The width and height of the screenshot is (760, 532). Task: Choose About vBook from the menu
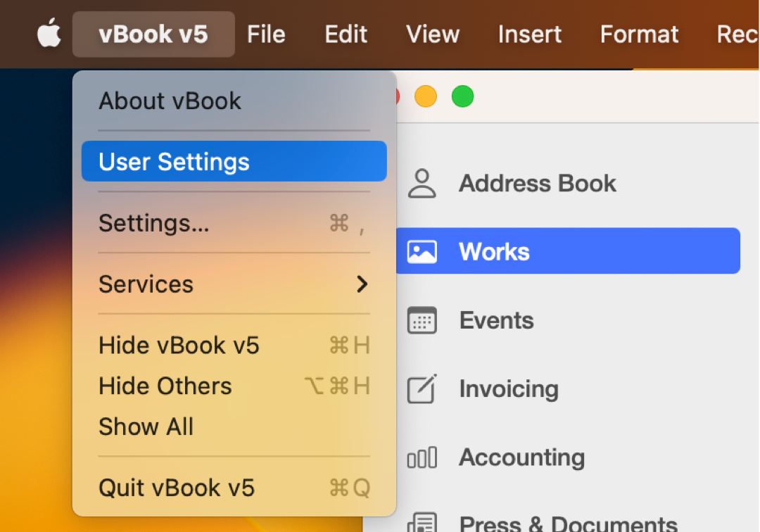[x=171, y=100]
